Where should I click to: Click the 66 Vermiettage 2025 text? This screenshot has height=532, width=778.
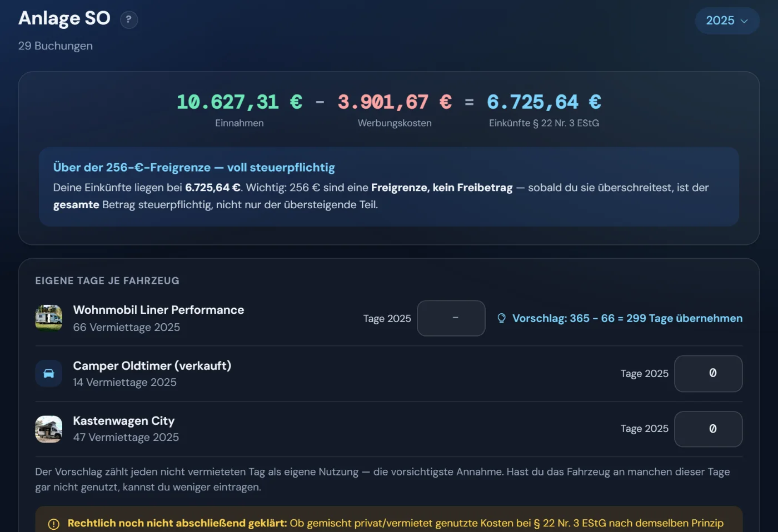[x=127, y=328]
